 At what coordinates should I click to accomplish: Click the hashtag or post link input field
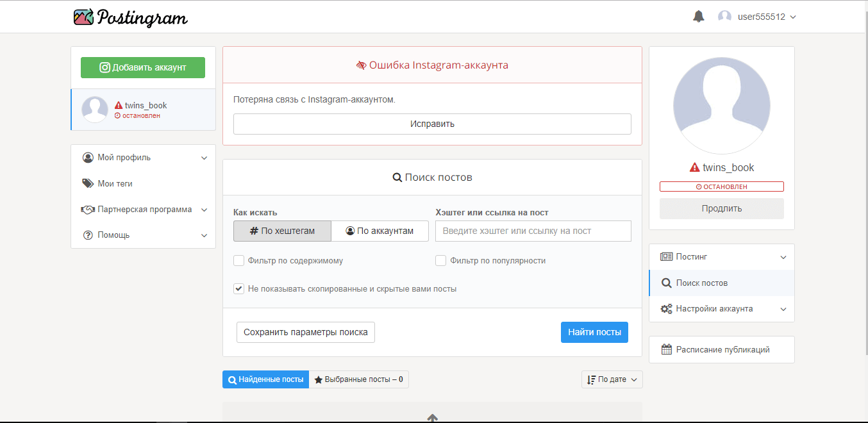pyautogui.click(x=533, y=231)
